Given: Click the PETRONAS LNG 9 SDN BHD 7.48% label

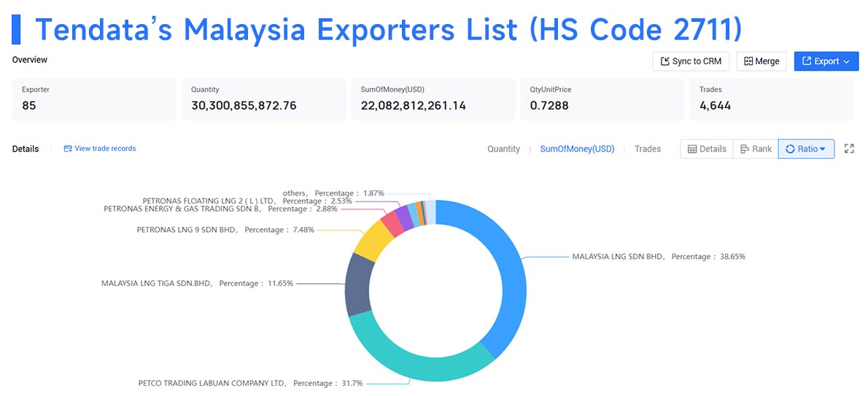Looking at the screenshot, I should [225, 229].
